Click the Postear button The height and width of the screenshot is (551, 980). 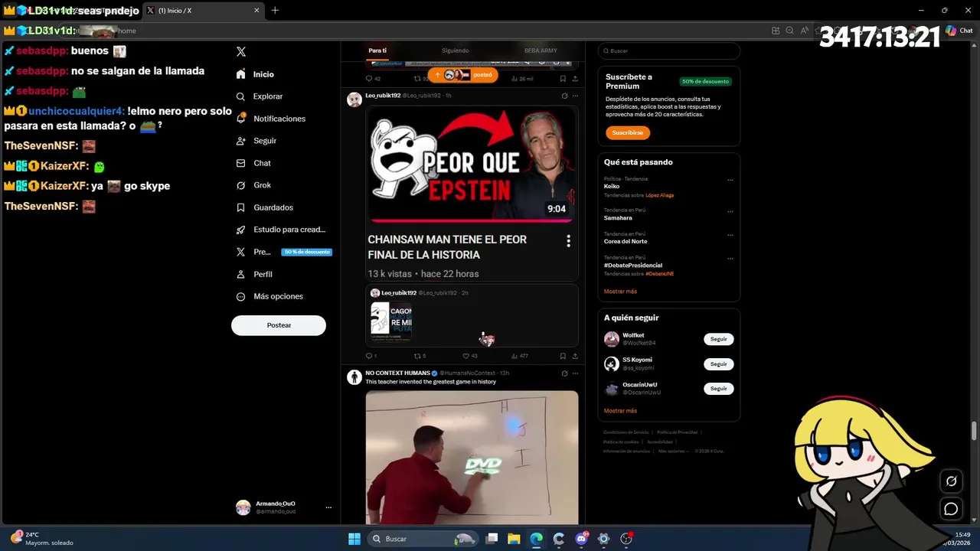(x=279, y=325)
